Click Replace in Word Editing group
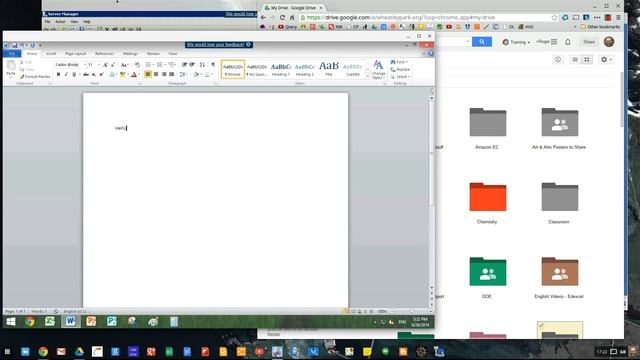640x360 pixels. (x=400, y=69)
